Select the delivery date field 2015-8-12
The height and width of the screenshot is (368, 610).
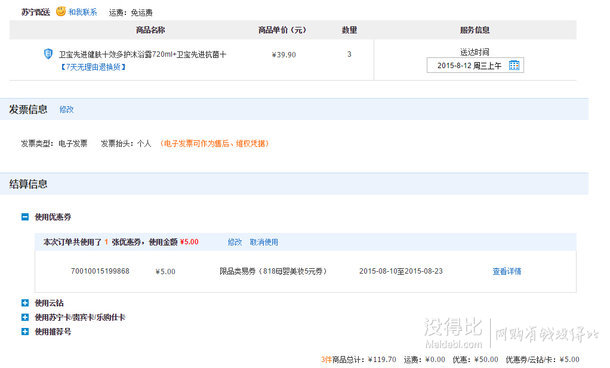(x=475, y=65)
